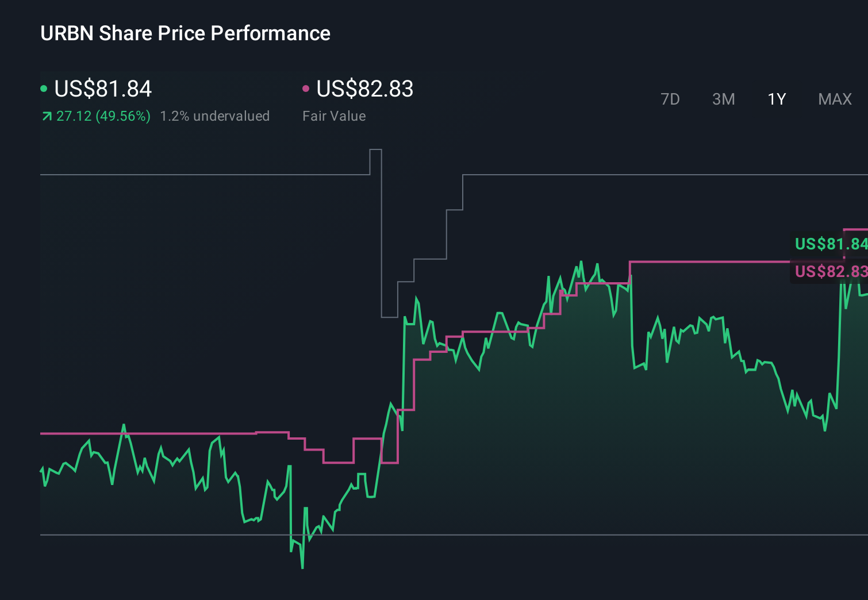
Task: Select the 7D time range
Action: [x=670, y=99]
